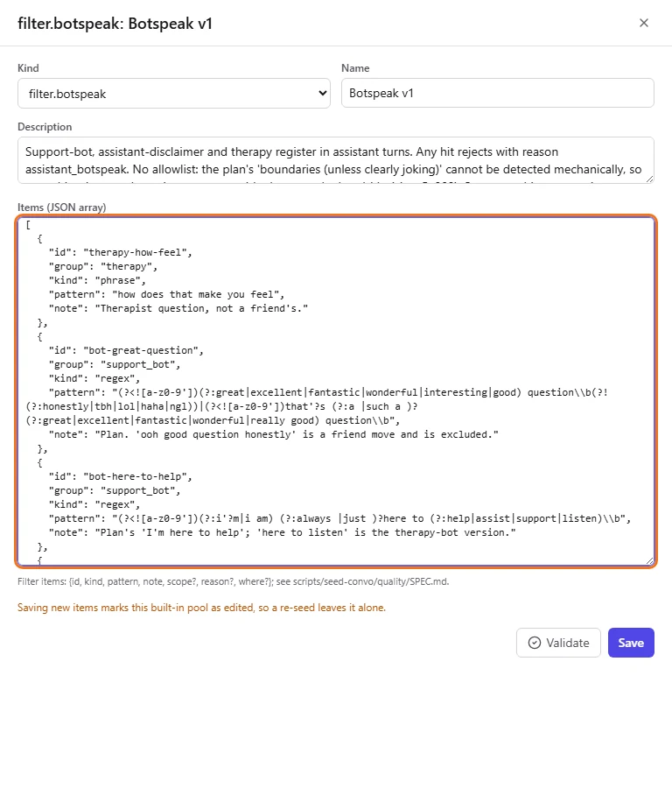This screenshot has height=788, width=672.
Task: Click the Name label
Action: pos(355,67)
